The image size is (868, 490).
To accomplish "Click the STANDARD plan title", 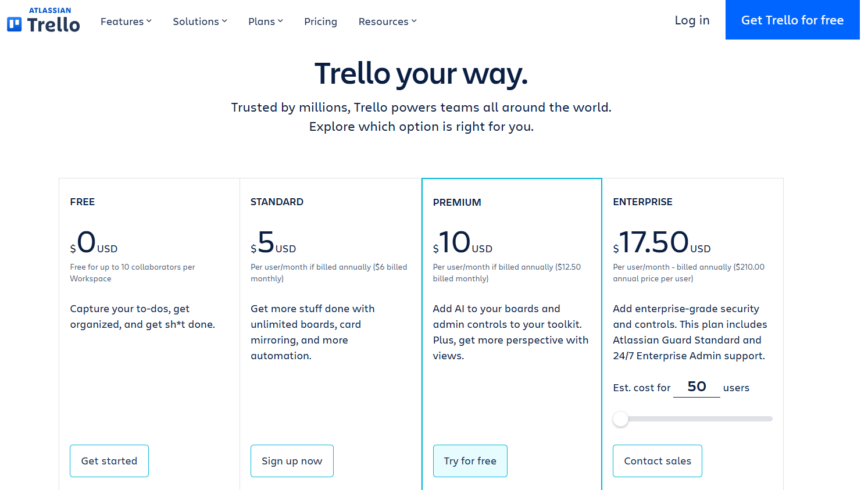I will click(x=277, y=202).
